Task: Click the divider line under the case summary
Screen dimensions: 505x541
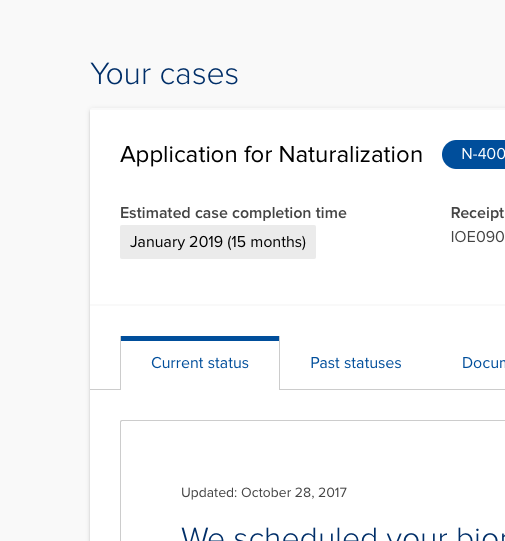Action: click(x=297, y=305)
